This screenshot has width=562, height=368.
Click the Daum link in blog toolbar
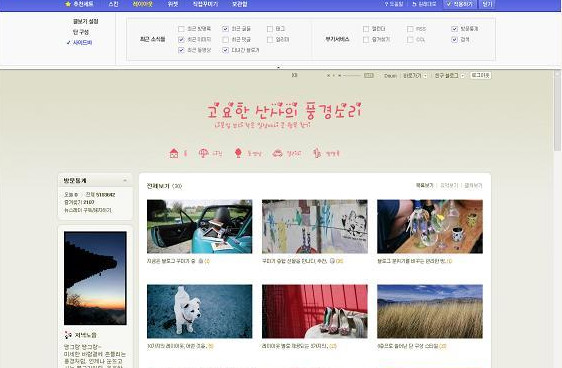tap(390, 76)
